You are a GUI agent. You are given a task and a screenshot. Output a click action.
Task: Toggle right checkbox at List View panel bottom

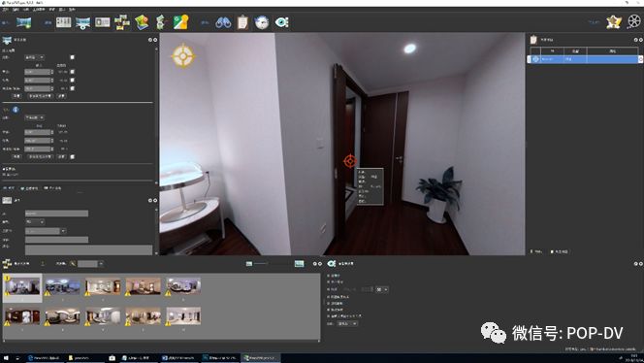(552, 251)
